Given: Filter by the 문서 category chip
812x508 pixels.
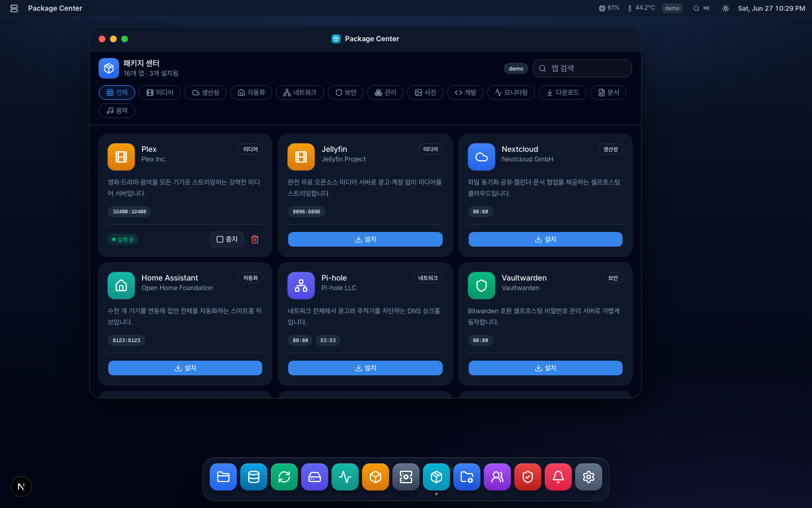Looking at the screenshot, I should 608,93.
